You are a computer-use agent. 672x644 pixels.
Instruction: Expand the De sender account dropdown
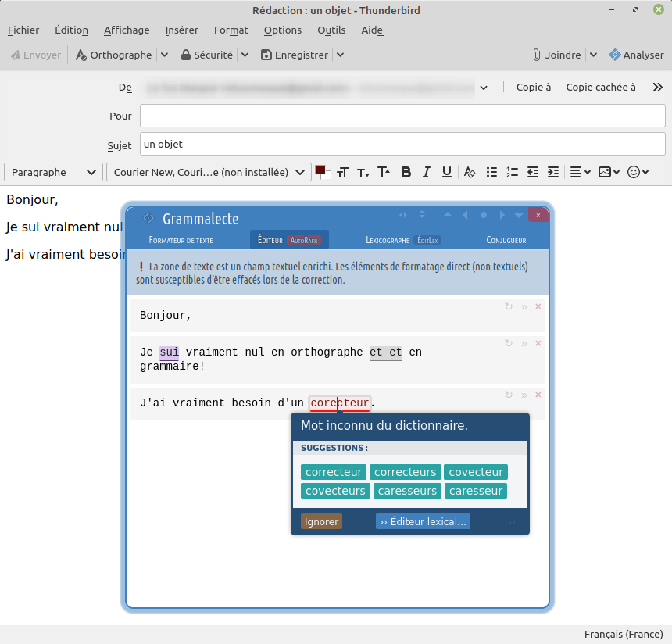click(484, 88)
